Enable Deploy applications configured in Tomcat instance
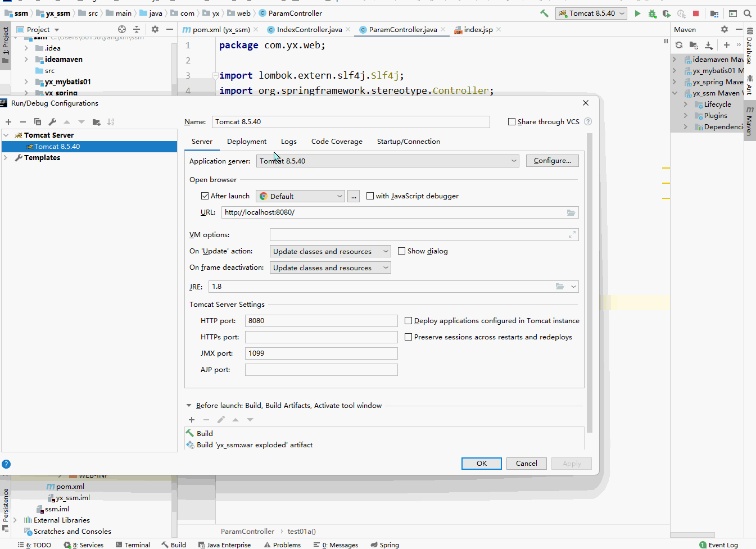This screenshot has height=549, width=756. [x=408, y=321]
